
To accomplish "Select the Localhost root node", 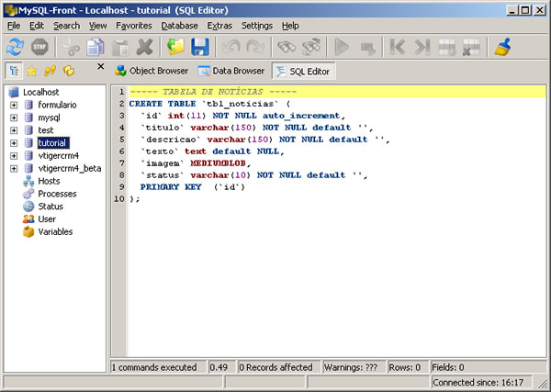I will (x=40, y=93).
